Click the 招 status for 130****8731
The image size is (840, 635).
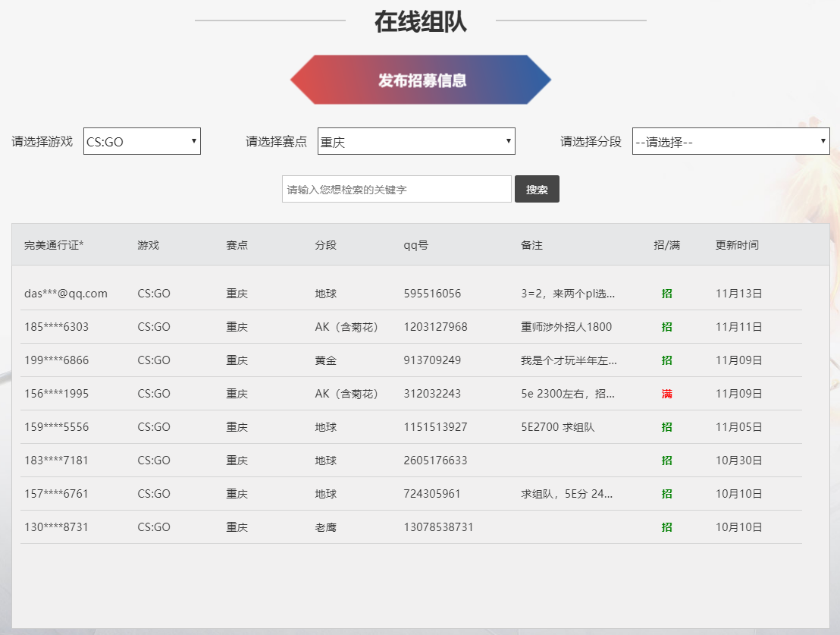pyautogui.click(x=666, y=527)
